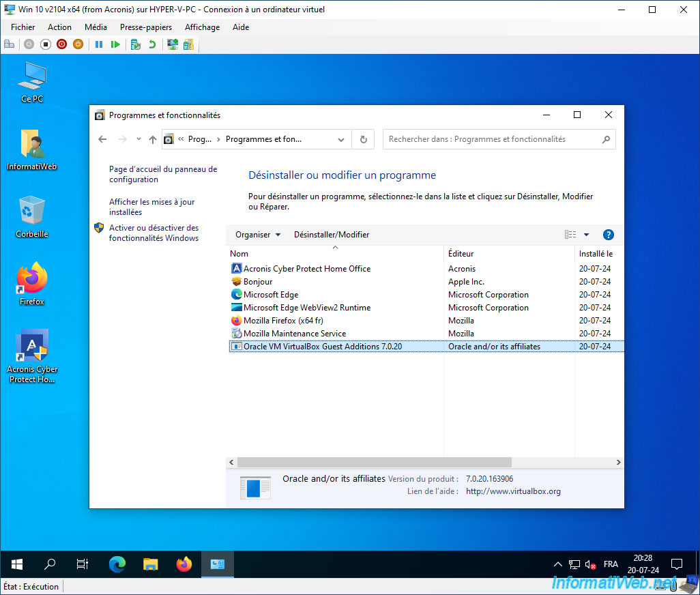Select Microsoft Edge WebView2 Runtime row
The image size is (700, 595).
pyautogui.click(x=426, y=308)
